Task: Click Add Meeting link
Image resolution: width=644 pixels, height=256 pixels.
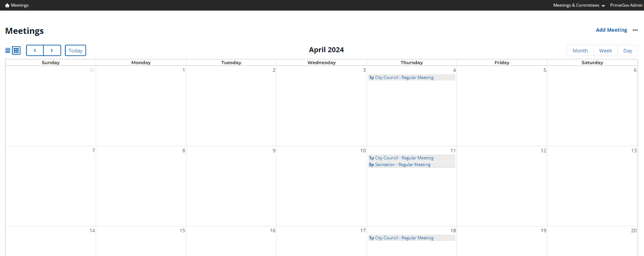Action: pos(611,30)
